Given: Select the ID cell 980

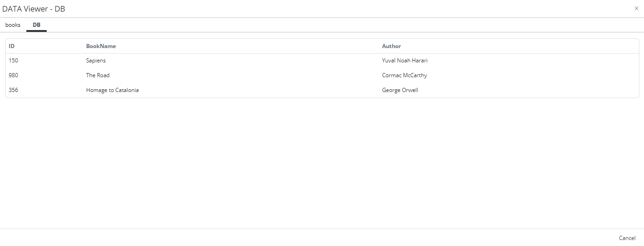Looking at the screenshot, I should coord(13,75).
